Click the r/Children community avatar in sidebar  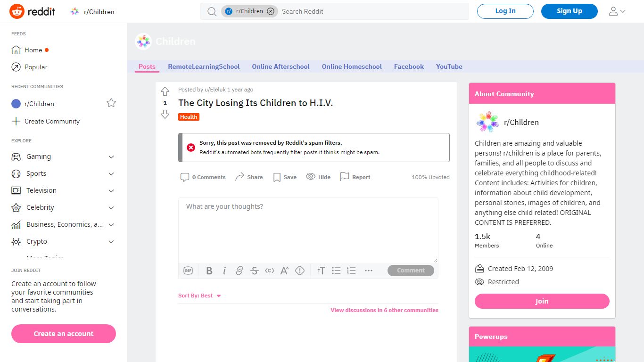point(487,122)
